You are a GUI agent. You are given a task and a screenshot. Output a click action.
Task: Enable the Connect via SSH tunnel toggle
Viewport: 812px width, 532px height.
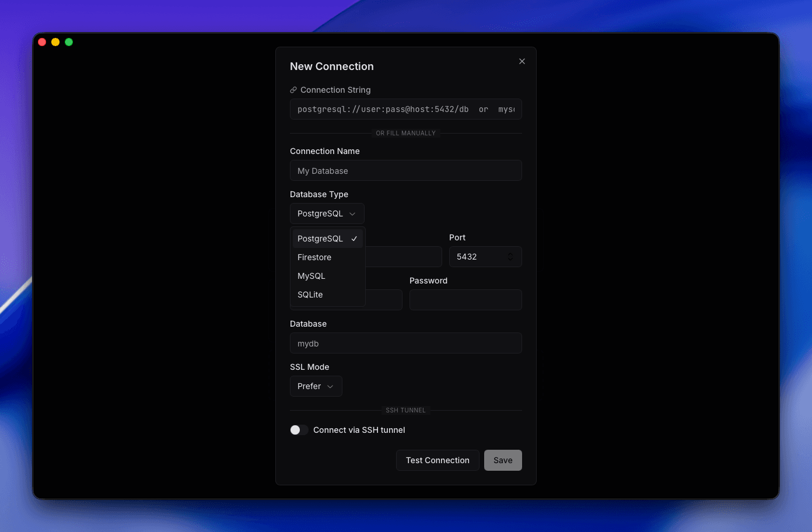click(299, 430)
